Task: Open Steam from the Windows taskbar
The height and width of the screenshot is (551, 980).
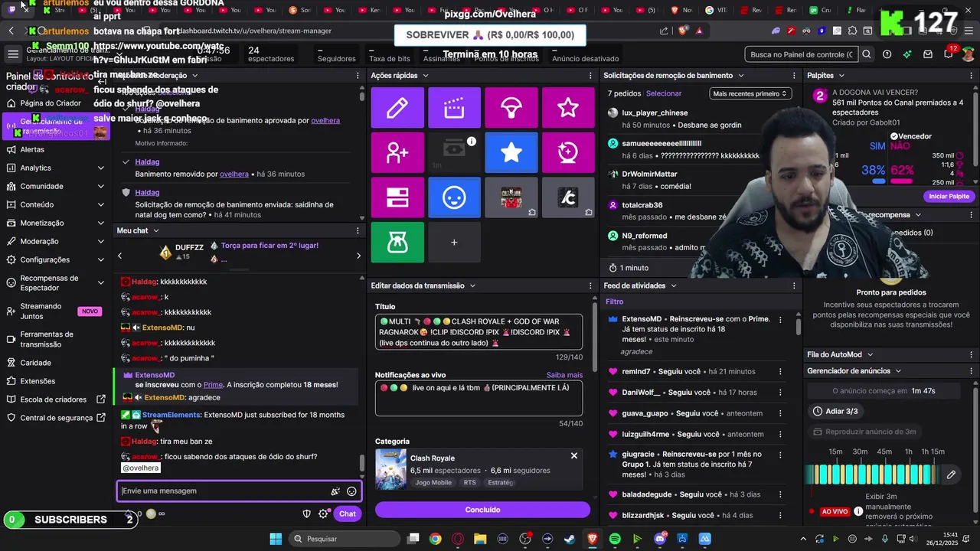Action: 570,539
